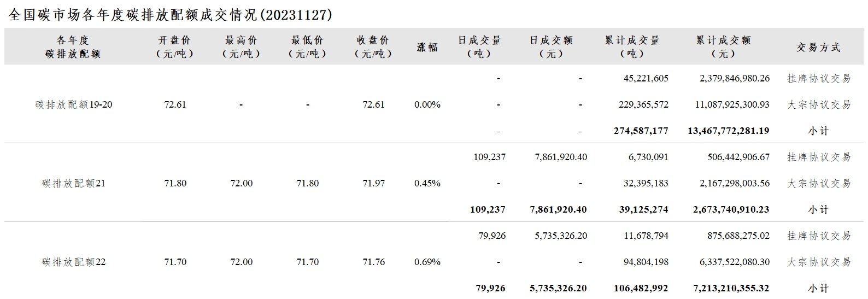The height and width of the screenshot is (299, 868).
Task: Select the 日成交量 column header
Action: [x=479, y=47]
